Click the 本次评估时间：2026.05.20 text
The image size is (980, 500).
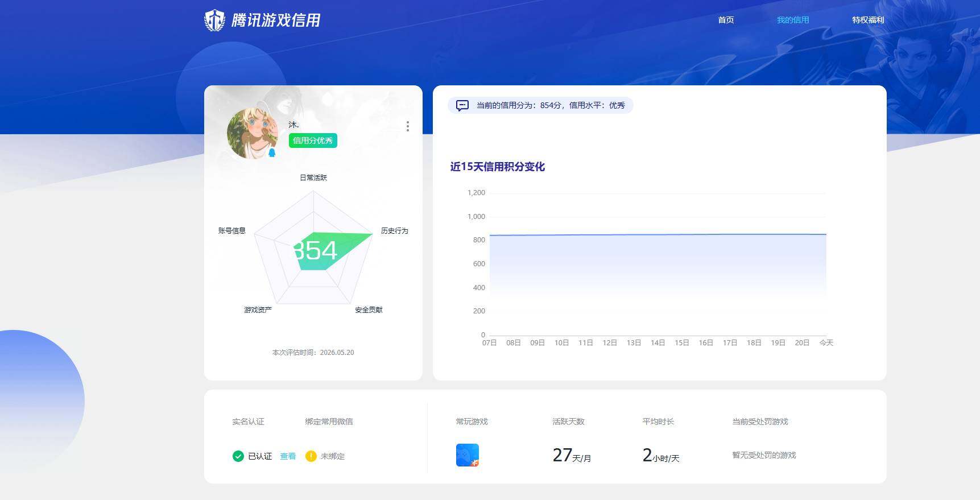pos(313,353)
